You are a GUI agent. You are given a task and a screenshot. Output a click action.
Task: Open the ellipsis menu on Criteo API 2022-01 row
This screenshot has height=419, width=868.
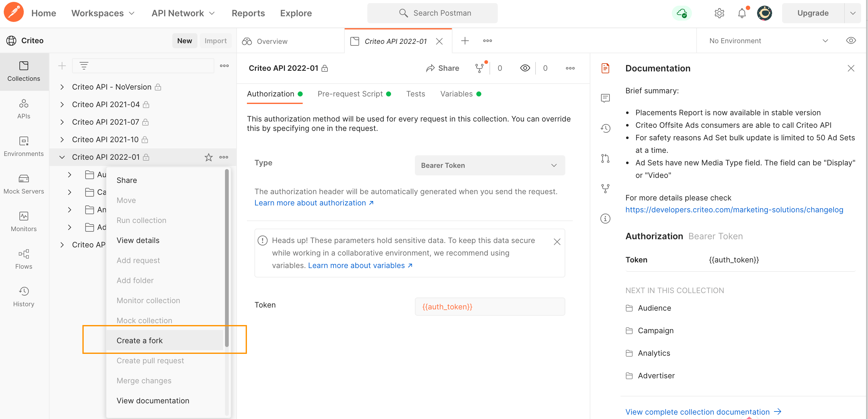224,157
